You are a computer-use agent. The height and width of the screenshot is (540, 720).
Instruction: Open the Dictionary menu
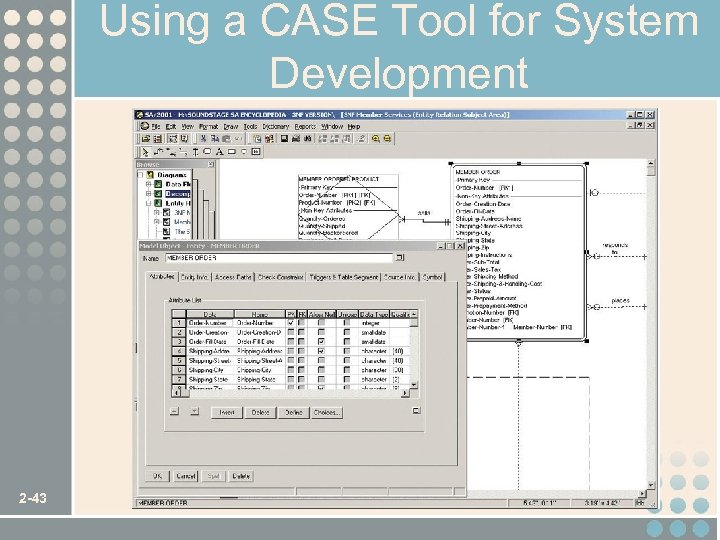(276, 126)
